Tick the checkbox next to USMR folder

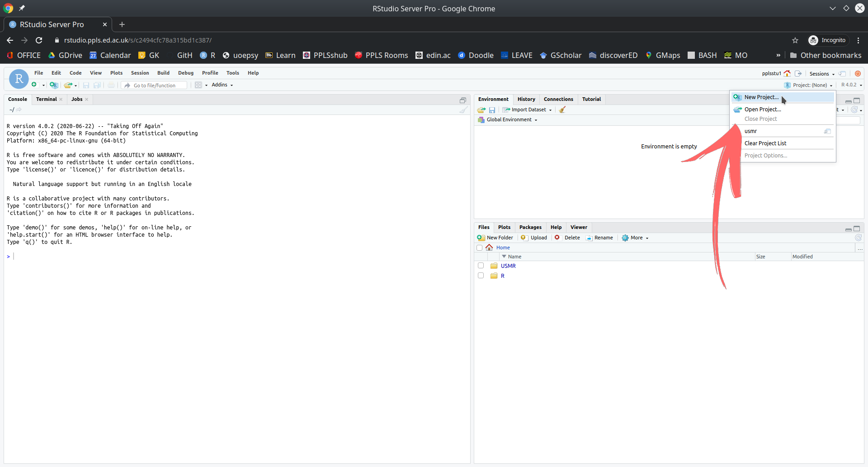(x=481, y=266)
